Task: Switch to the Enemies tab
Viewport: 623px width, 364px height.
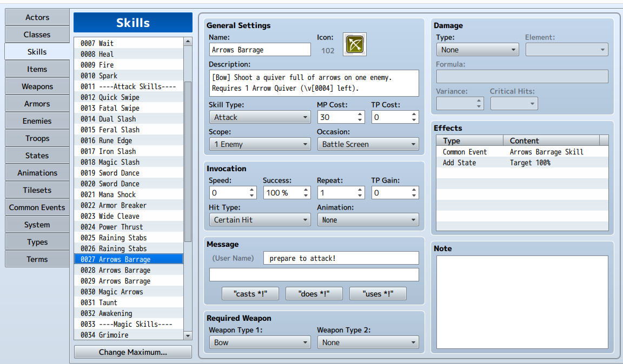Action: pos(37,121)
